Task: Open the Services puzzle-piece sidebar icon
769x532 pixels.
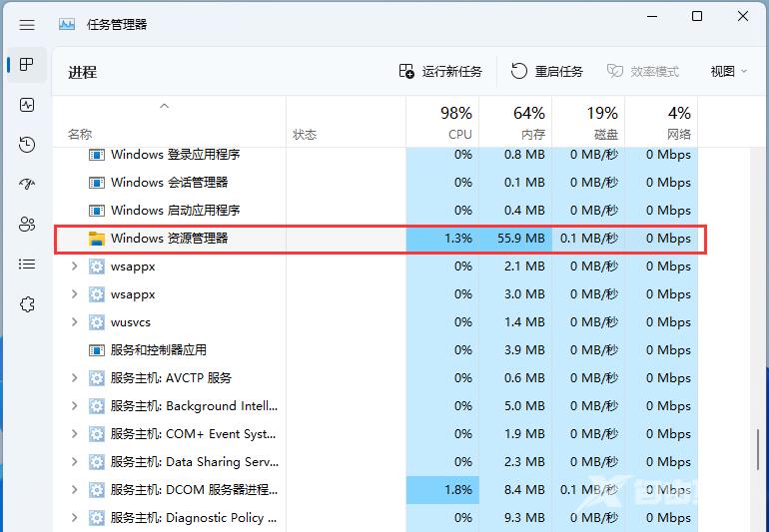Action: [27, 304]
